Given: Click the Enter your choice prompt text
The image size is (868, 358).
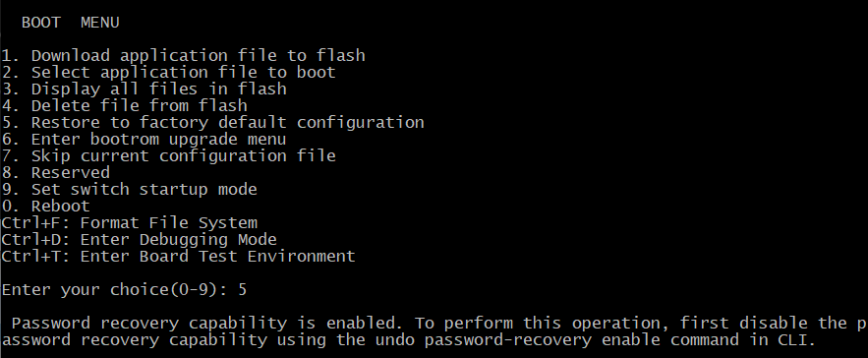Looking at the screenshot, I should pos(115,290).
